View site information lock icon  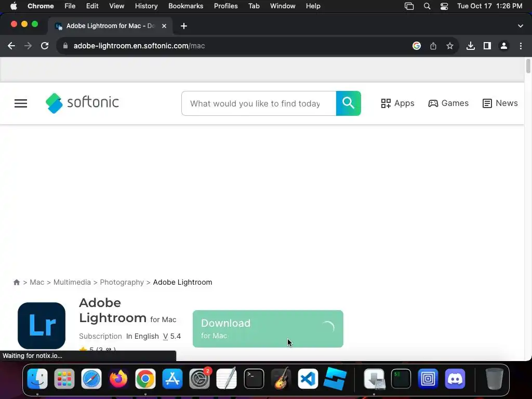click(65, 46)
